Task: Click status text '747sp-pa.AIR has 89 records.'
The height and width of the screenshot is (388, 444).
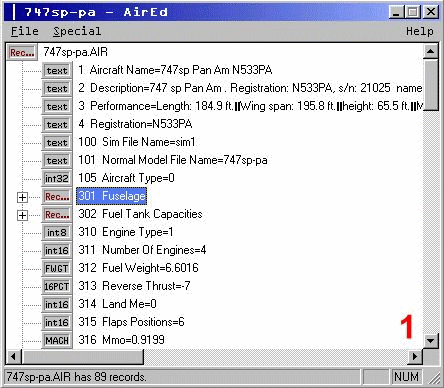Action: [76, 377]
